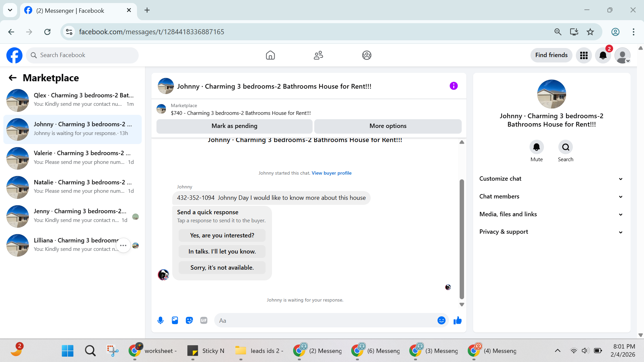This screenshot has width=644, height=362.
Task: Click Find friends button
Action: coord(551,55)
